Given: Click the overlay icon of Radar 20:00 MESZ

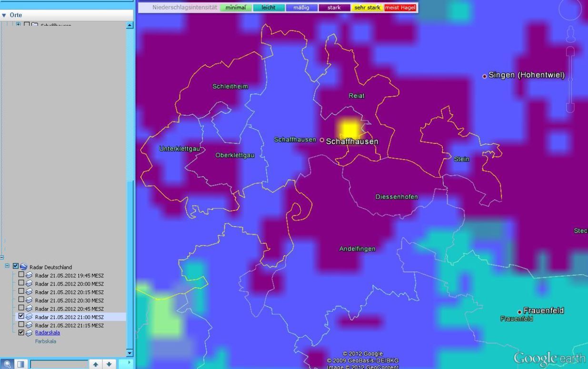Looking at the screenshot, I should (30, 283).
